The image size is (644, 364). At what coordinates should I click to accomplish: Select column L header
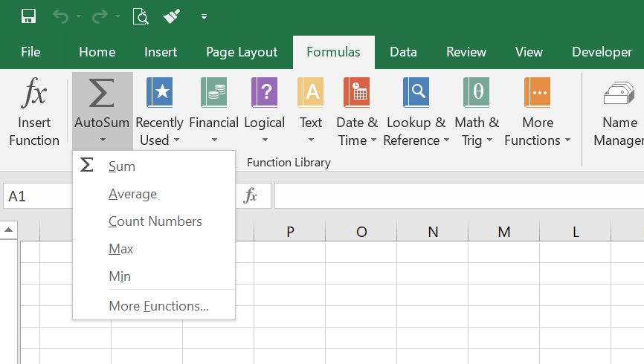(x=576, y=232)
